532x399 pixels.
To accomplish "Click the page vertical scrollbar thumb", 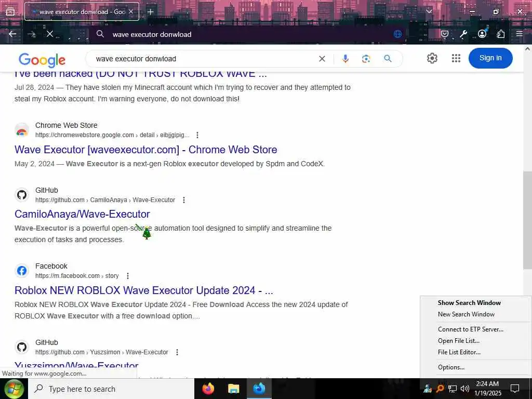I will (x=527, y=220).
